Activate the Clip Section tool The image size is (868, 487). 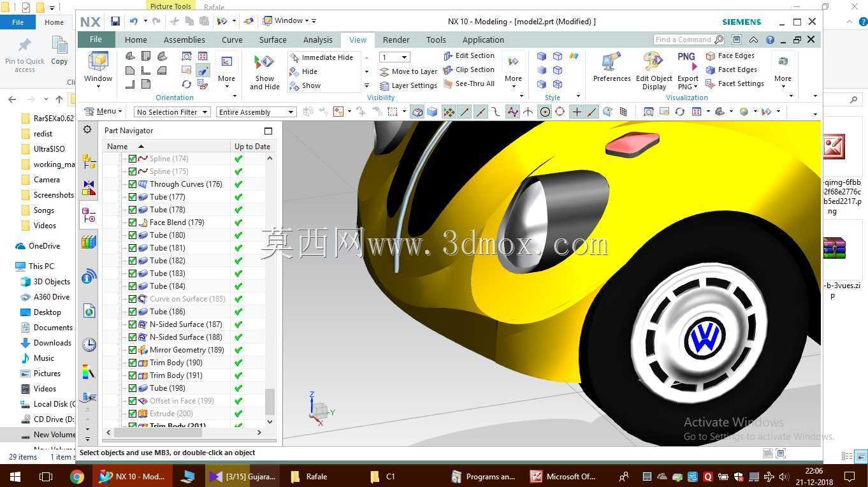(469, 69)
